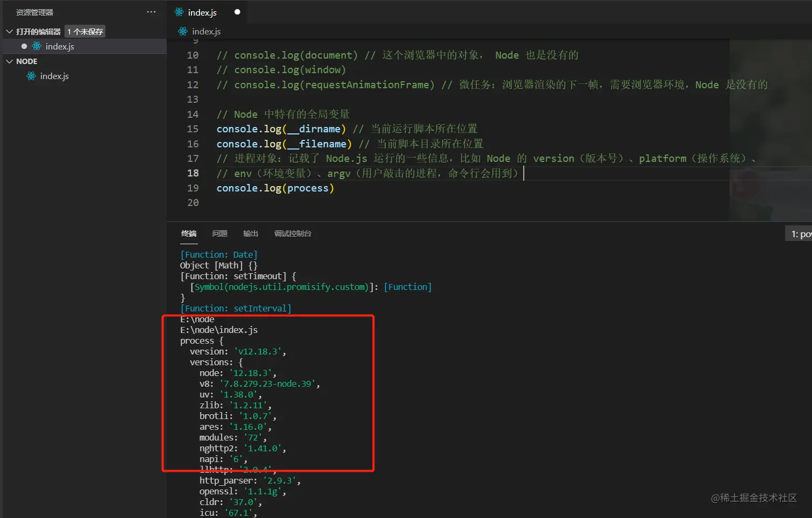Click the uv '1.38.0' terminal line

[231, 394]
